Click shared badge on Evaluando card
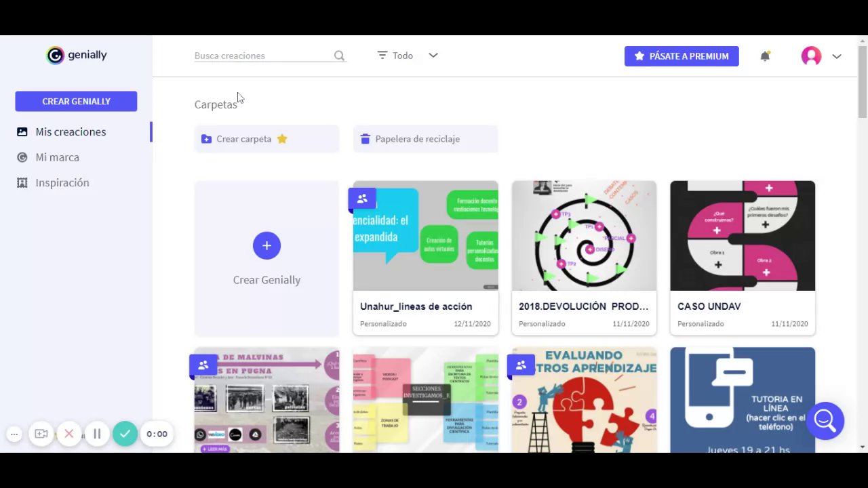Screen dimensions: 868x488 (x=521, y=366)
